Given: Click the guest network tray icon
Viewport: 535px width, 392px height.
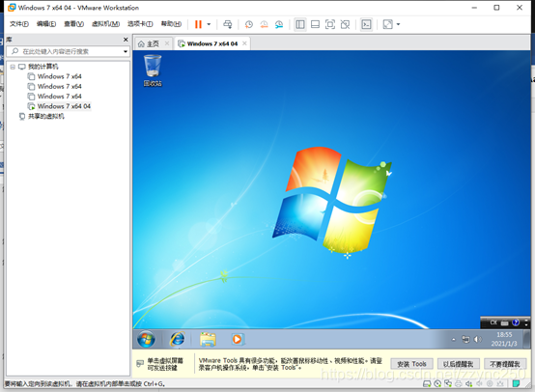Looking at the screenshot, I should pos(465,339).
